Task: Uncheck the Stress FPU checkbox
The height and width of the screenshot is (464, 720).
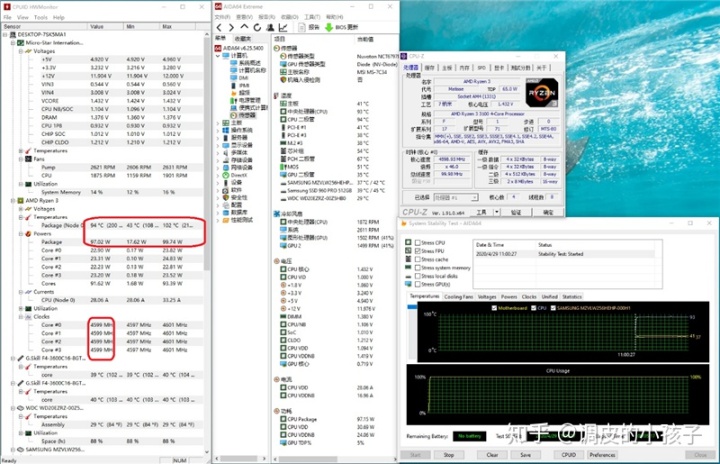Action: [418, 251]
